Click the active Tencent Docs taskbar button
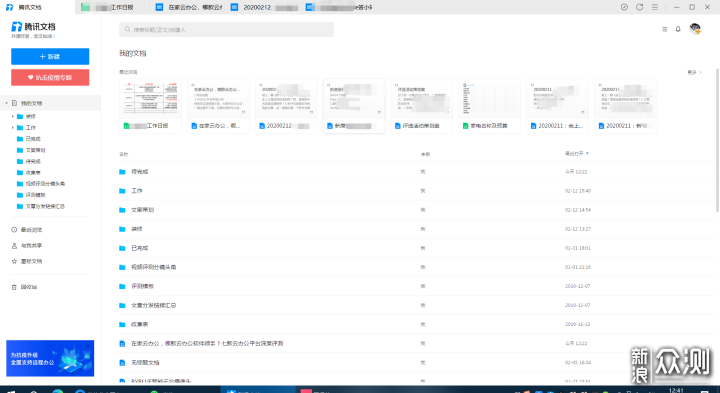The image size is (720, 393). click(x=258, y=390)
